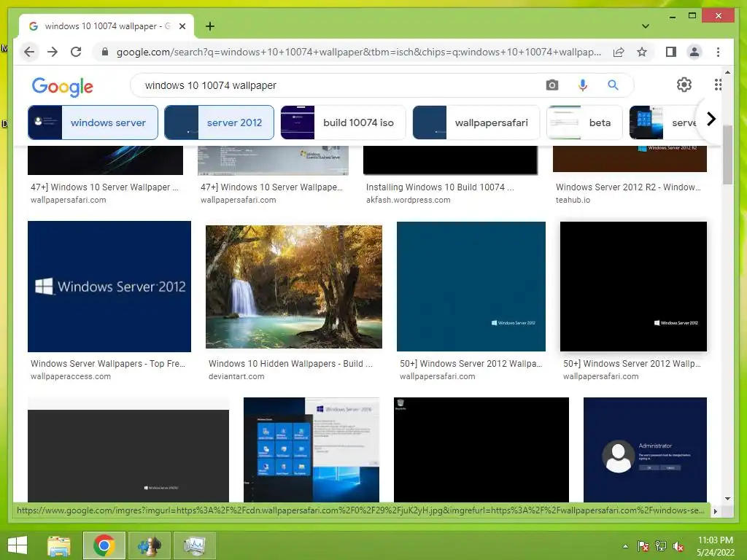This screenshot has height=560, width=747.
Task: Click the muted volume tray icon
Action: [x=678, y=546]
